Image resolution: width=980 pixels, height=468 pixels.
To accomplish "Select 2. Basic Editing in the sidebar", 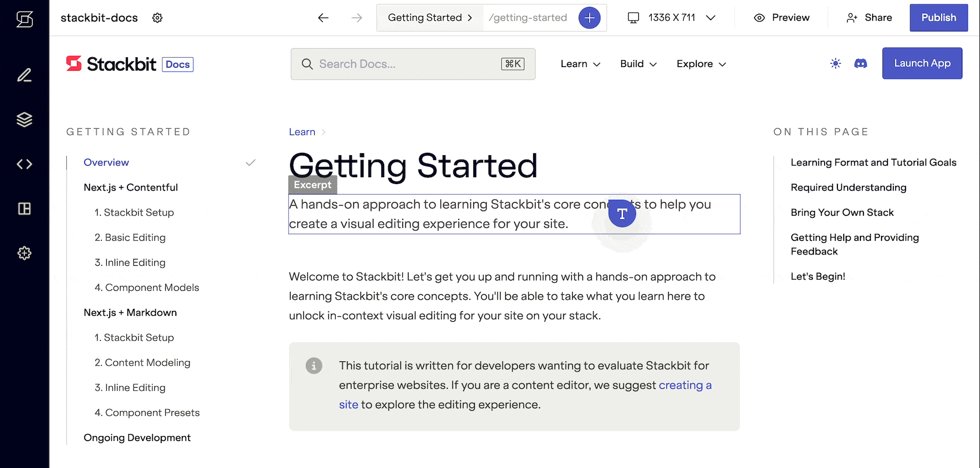I will pos(130,237).
